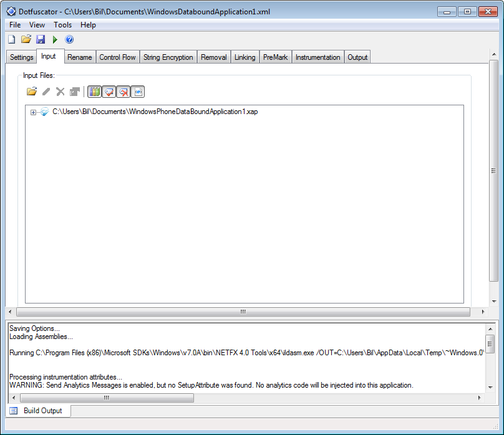Select the WindowsPhoneDataBoundApplication1.xap input entry
This screenshot has height=435, width=504.
click(x=155, y=112)
